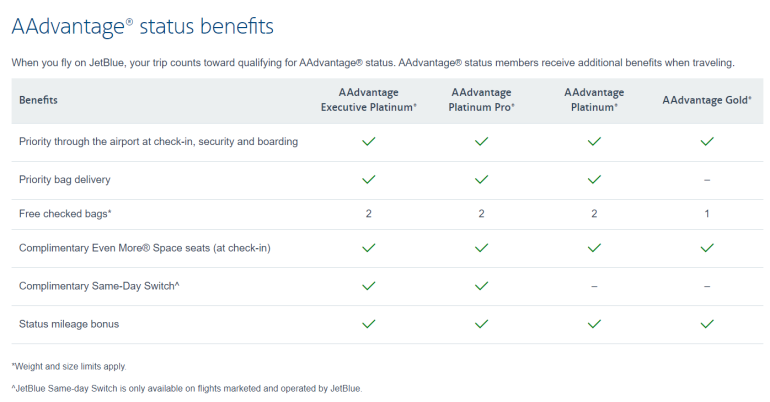Click Gold Even More Space seats checkmark

click(x=707, y=247)
